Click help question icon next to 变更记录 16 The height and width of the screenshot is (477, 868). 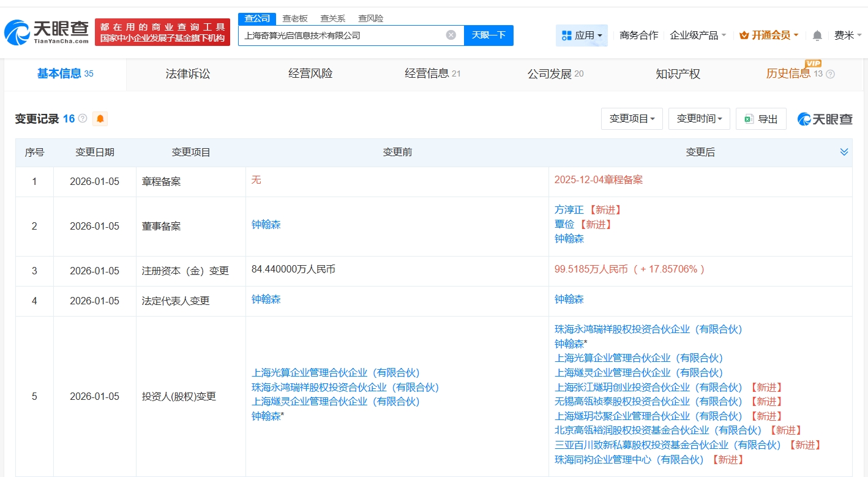coord(83,118)
